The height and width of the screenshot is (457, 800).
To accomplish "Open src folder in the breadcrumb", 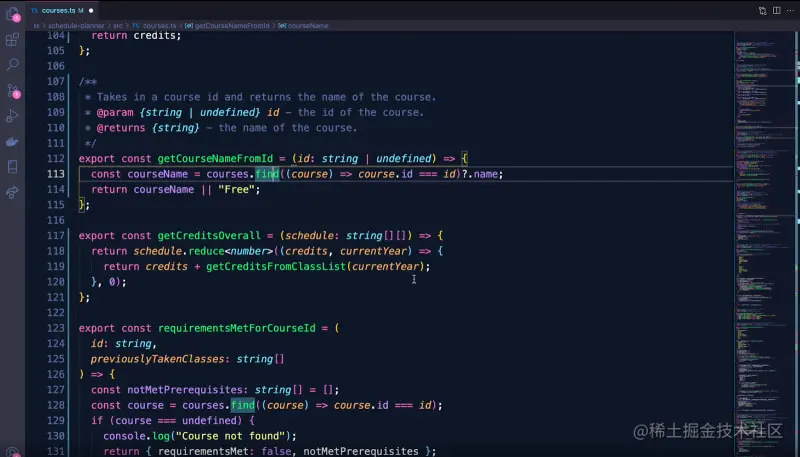I will (117, 26).
